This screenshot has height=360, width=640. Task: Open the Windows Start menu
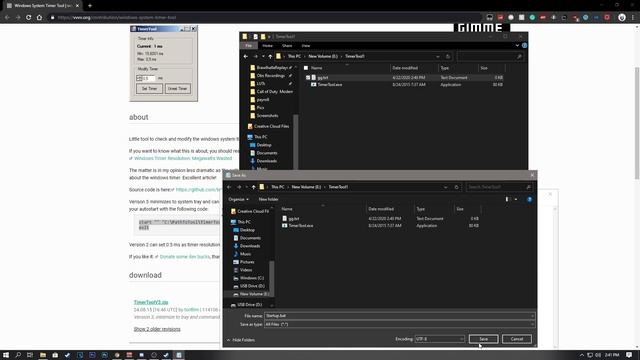click(x=6, y=355)
